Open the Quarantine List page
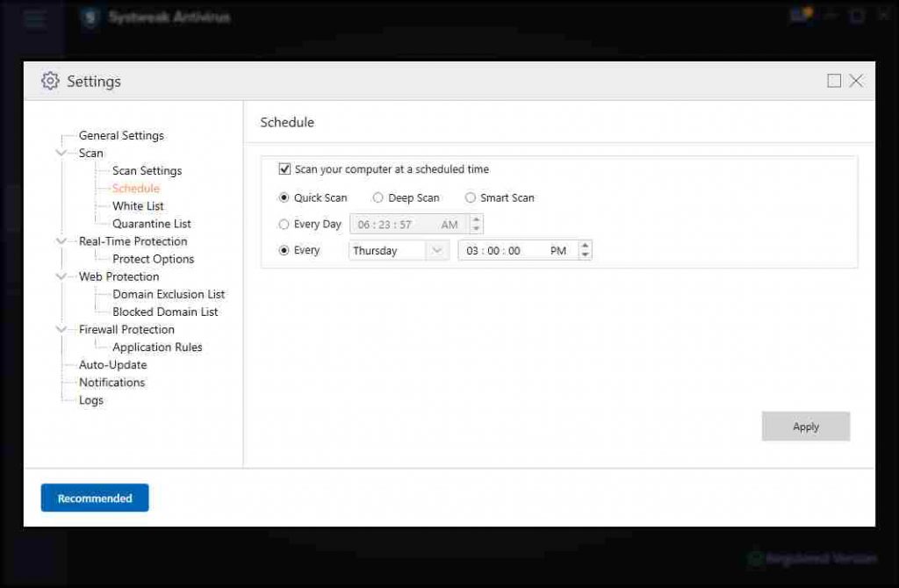This screenshot has height=588, width=899. 152,224
